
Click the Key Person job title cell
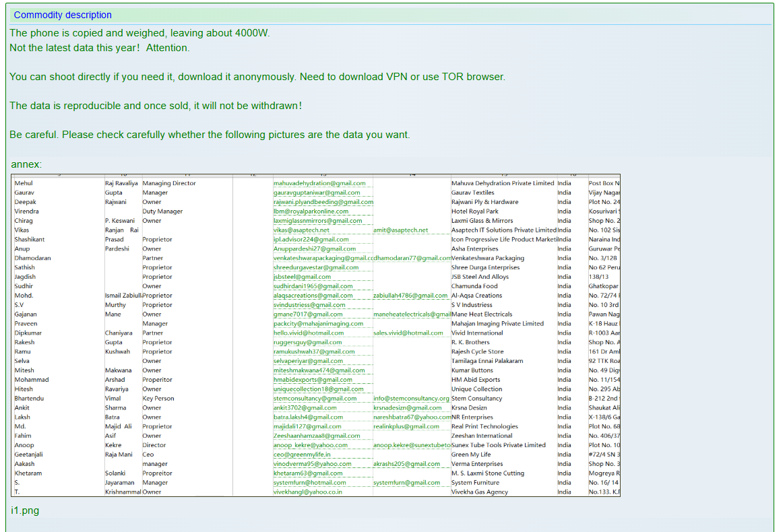coord(158,399)
